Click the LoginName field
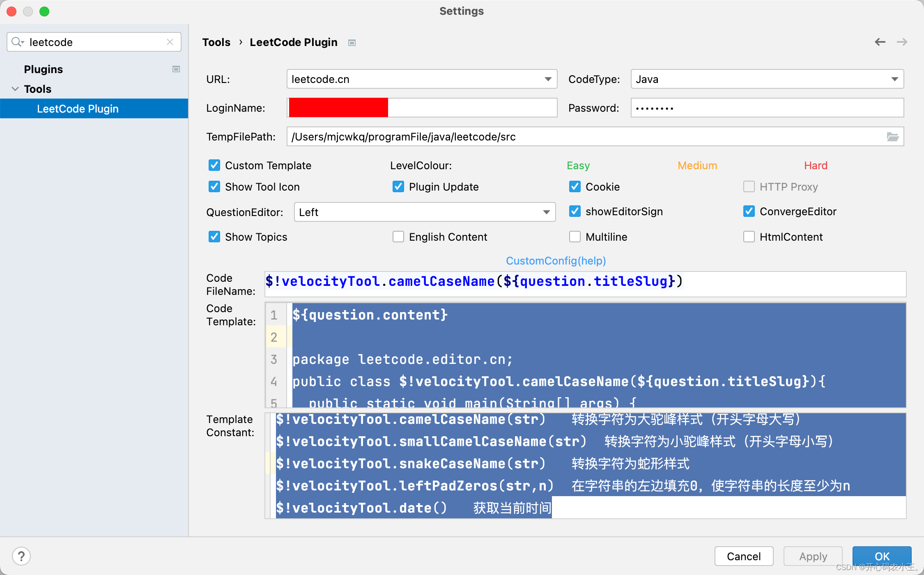 (422, 108)
